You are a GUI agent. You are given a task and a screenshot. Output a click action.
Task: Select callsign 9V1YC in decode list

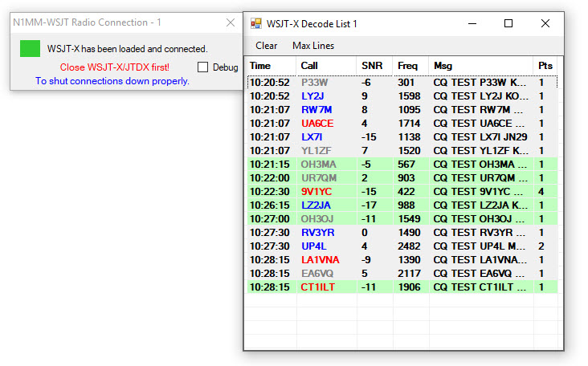coord(316,192)
